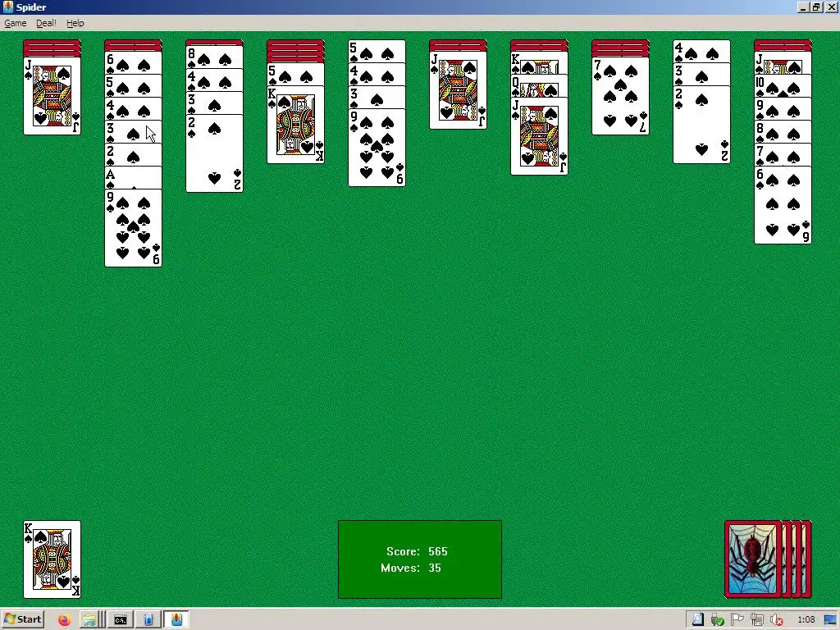
Task: Select the 6 of spades below the 7
Action: click(x=783, y=205)
